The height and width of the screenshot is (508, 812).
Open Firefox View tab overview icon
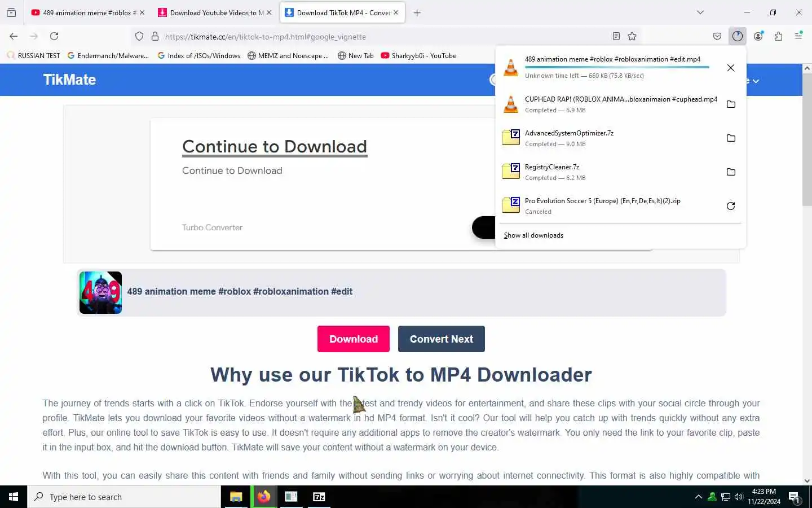pyautogui.click(x=11, y=12)
